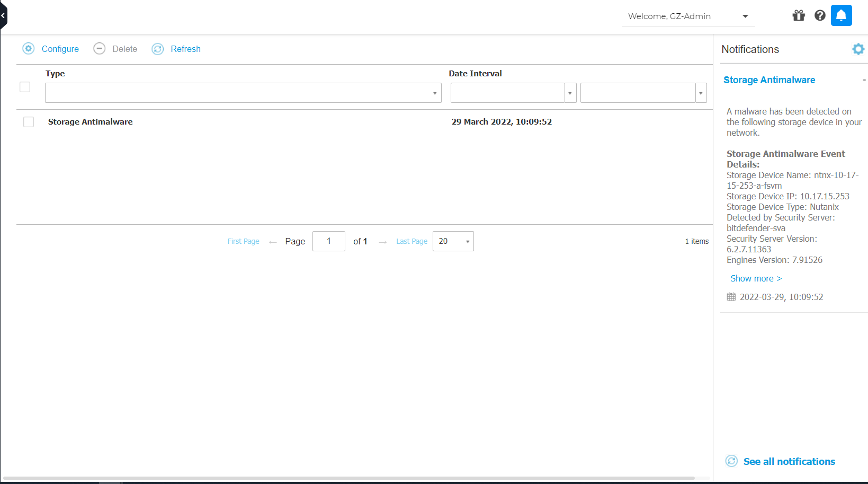Click Show more in notification details
This screenshot has height=484, width=868.
click(756, 278)
